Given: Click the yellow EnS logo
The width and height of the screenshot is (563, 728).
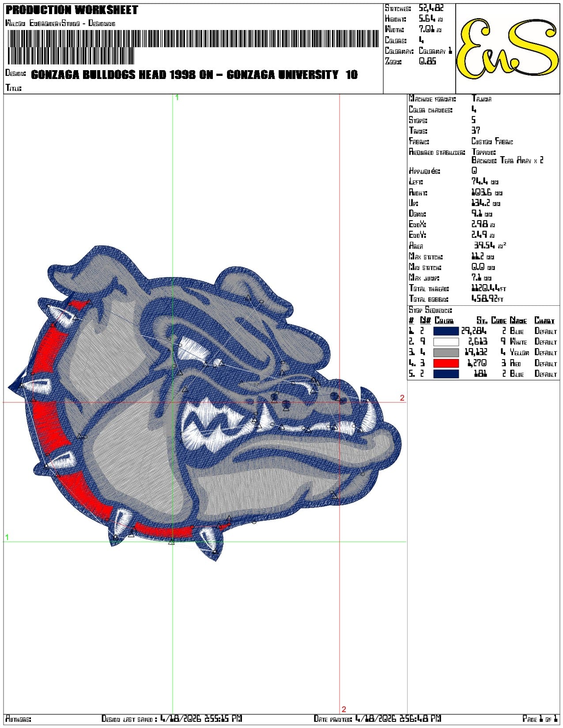Looking at the screenshot, I should click(508, 49).
